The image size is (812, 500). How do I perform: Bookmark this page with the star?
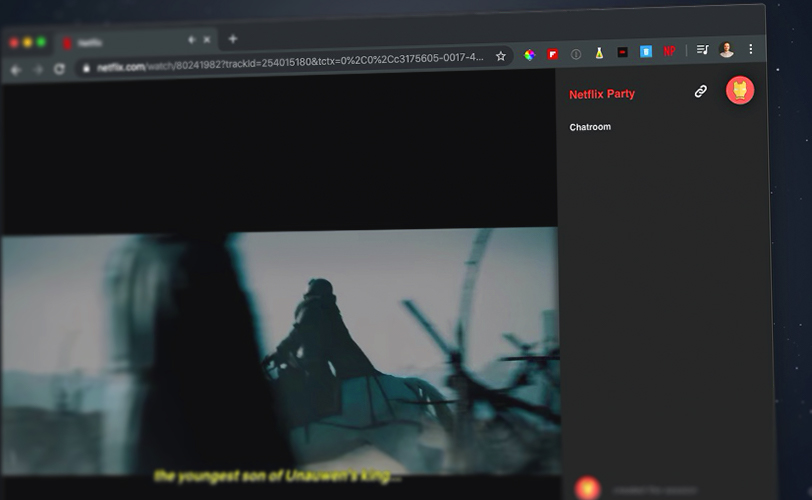[x=500, y=56]
